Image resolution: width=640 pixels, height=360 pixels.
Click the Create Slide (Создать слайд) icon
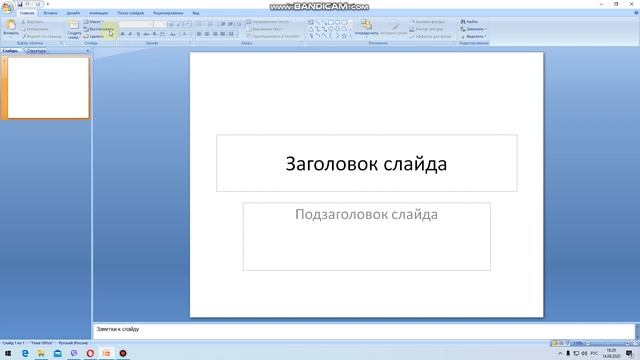click(74, 25)
